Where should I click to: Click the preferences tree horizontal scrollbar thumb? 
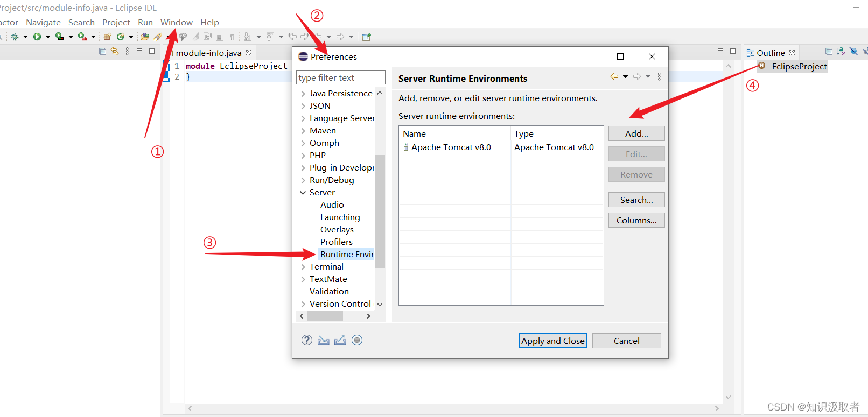(x=325, y=316)
